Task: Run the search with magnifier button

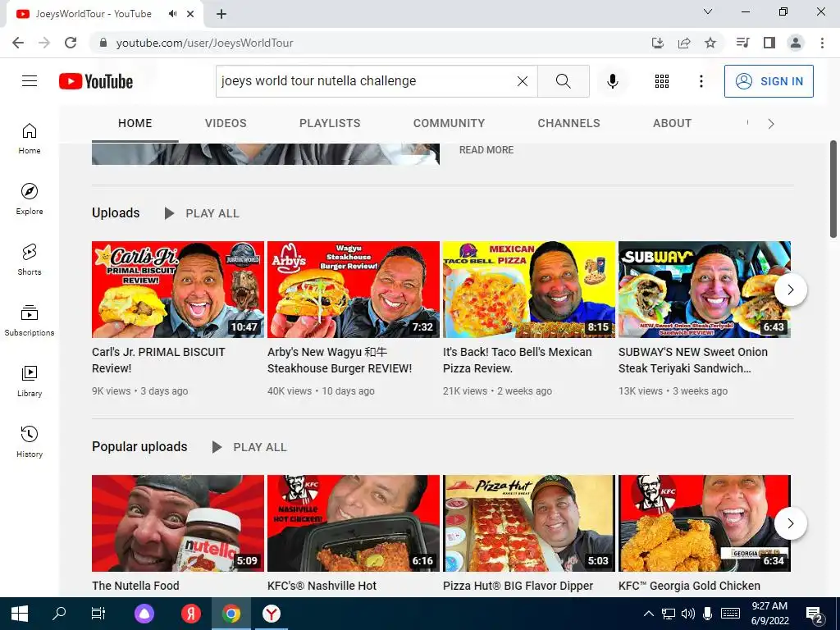Action: click(563, 81)
